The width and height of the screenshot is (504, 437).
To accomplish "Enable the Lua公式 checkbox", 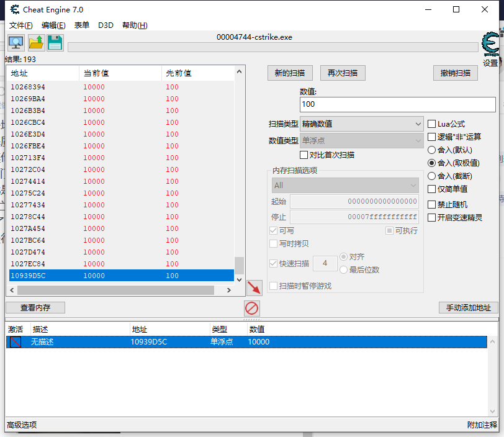I will click(431, 124).
